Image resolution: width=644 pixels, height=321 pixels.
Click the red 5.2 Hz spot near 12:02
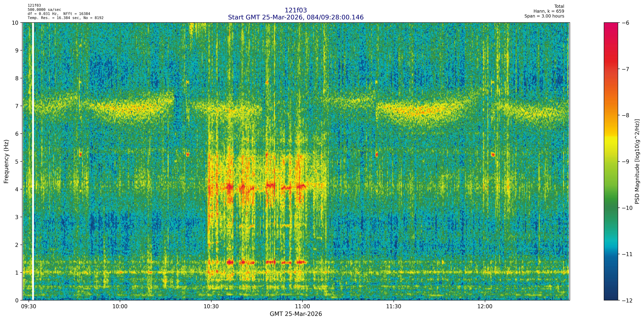click(493, 154)
